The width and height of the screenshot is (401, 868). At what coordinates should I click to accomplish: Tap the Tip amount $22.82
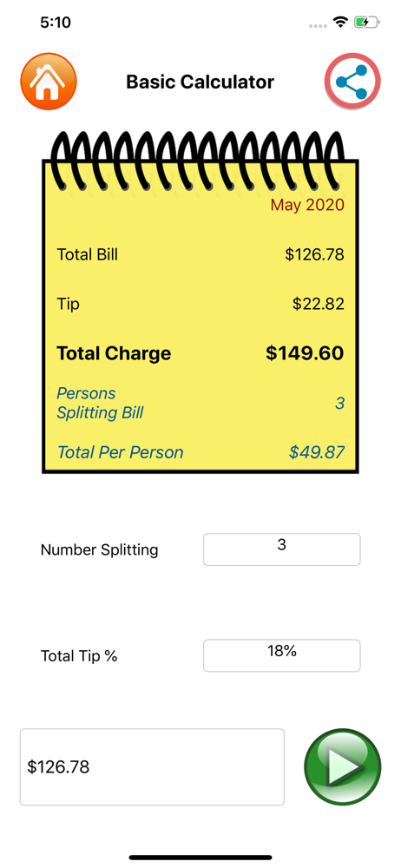tap(319, 304)
